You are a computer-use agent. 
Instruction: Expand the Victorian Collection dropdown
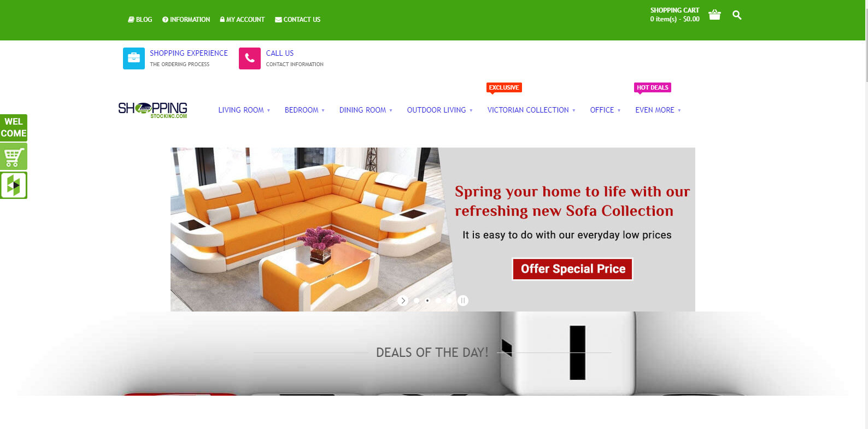[531, 110]
